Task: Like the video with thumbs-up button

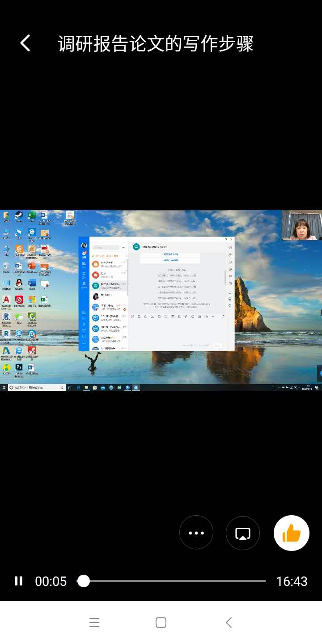Action: click(x=292, y=533)
